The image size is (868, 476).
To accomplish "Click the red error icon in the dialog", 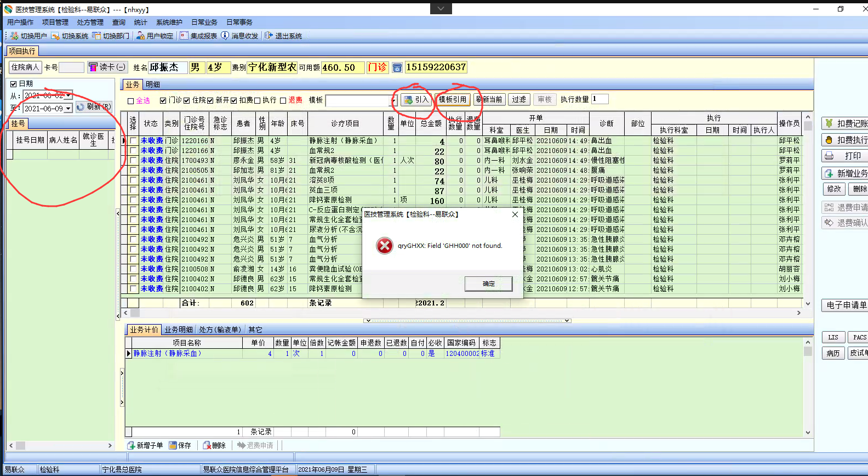I will (385, 246).
